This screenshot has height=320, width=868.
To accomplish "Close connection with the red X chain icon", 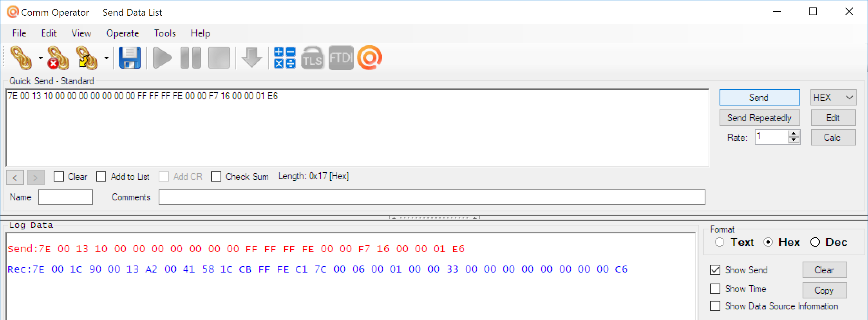I will 58,58.
